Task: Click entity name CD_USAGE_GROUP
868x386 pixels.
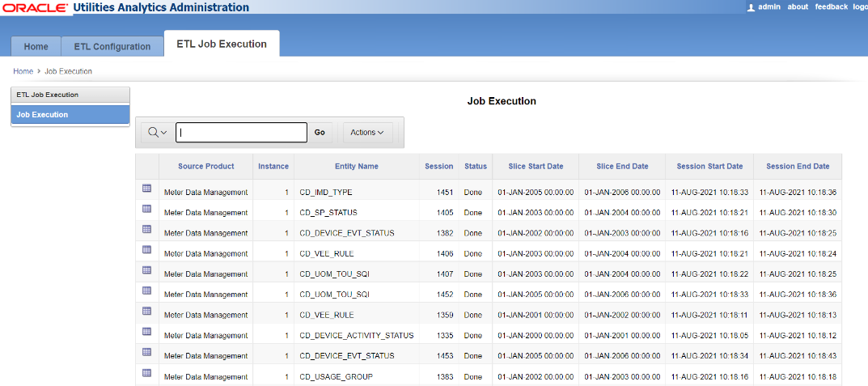Action: (336, 376)
